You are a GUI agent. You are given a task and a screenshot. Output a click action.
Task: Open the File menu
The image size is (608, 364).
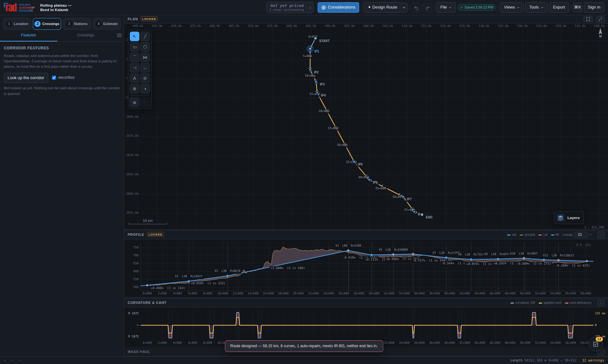tap(446, 8)
